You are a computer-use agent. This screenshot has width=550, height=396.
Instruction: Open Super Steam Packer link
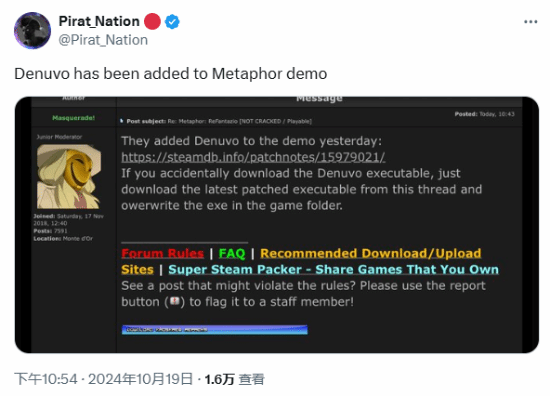(x=333, y=269)
